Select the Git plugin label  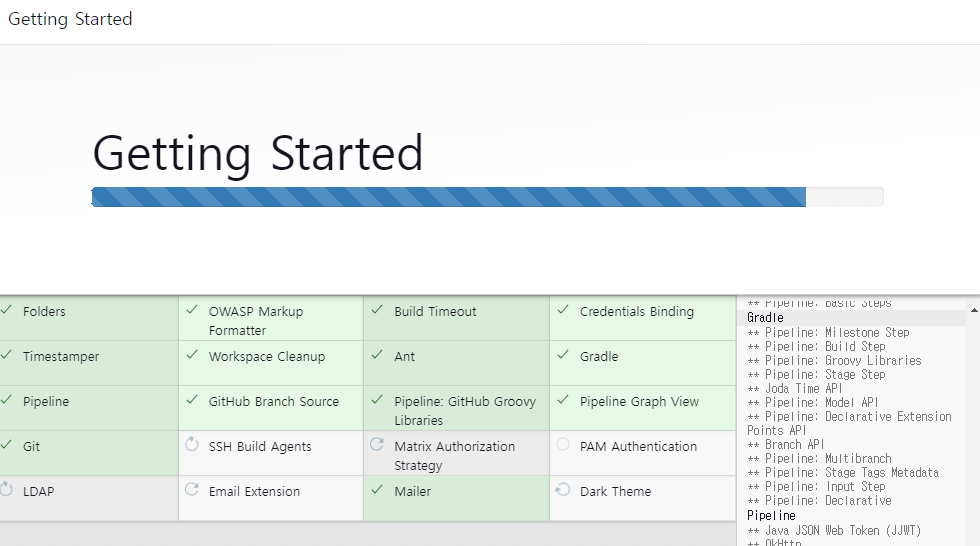pos(31,446)
